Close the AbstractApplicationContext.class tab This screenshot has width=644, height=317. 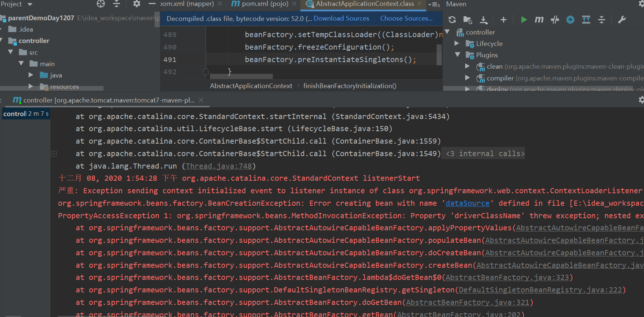point(420,4)
